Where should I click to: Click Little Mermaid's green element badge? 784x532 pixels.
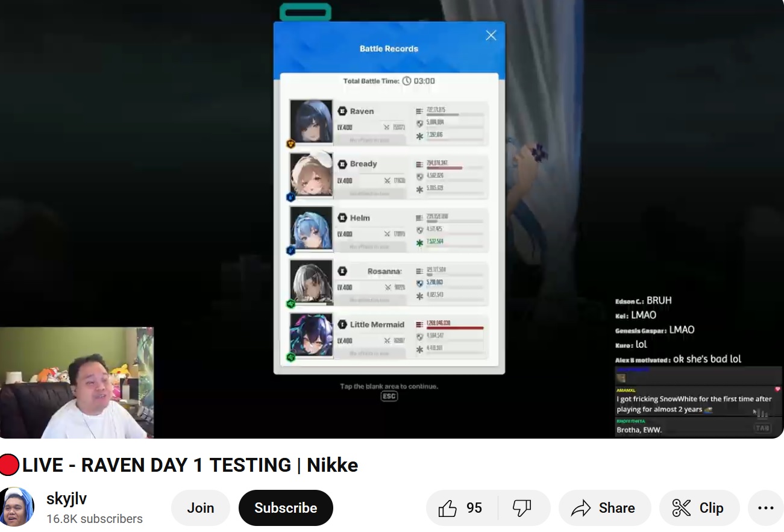pyautogui.click(x=290, y=357)
